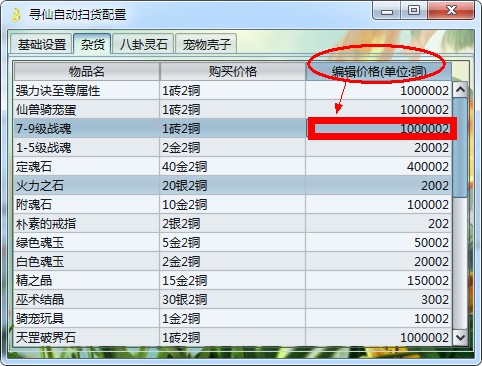Select the 杂货 tab
The image size is (482, 366).
[x=92, y=43]
